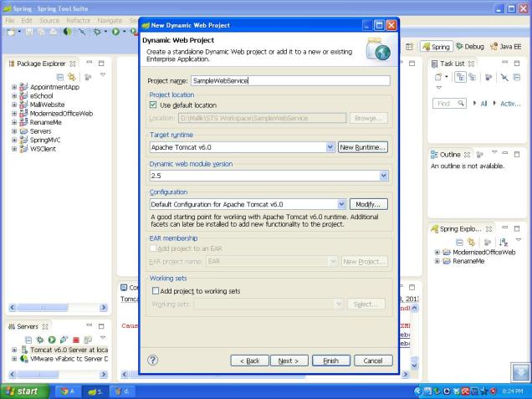Viewport: 532px width, 399px height.
Task: Switch to Spring perspective
Action: pyautogui.click(x=437, y=47)
